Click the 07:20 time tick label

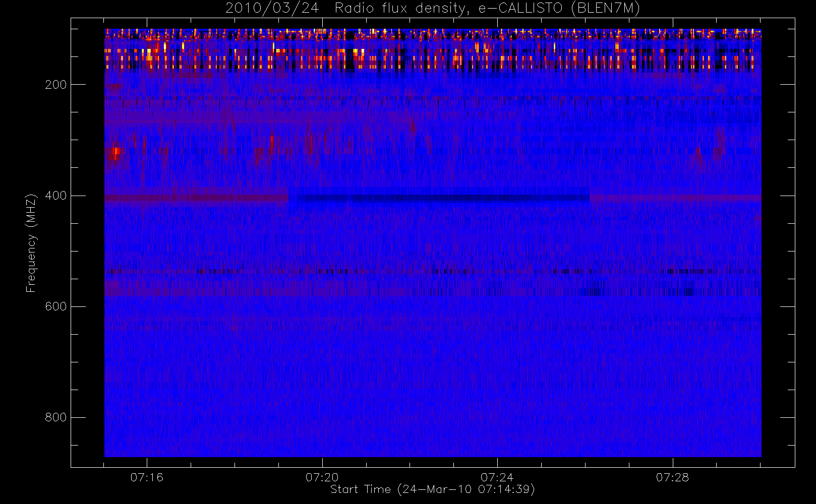point(322,477)
